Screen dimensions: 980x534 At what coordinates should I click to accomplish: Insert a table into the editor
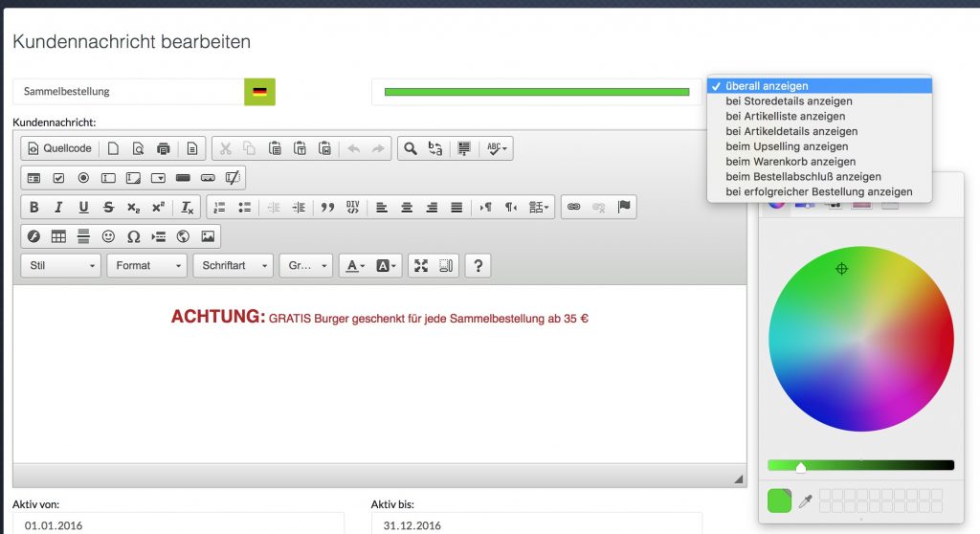(58, 236)
